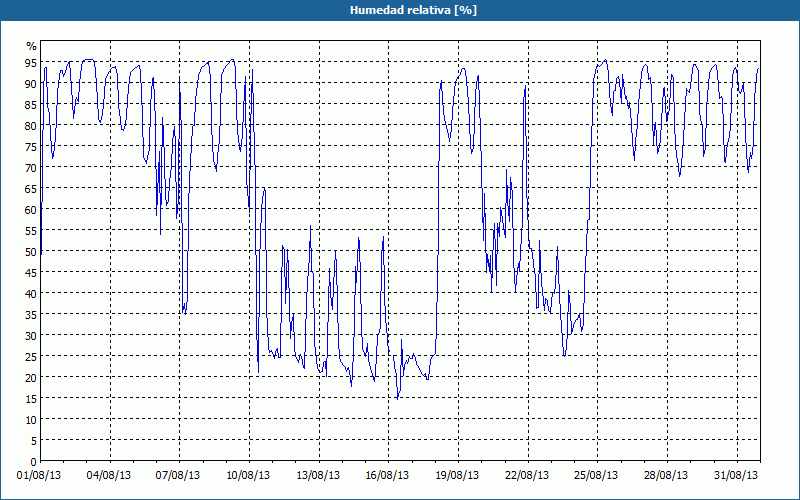Click the 70 y-axis label

pos(31,168)
